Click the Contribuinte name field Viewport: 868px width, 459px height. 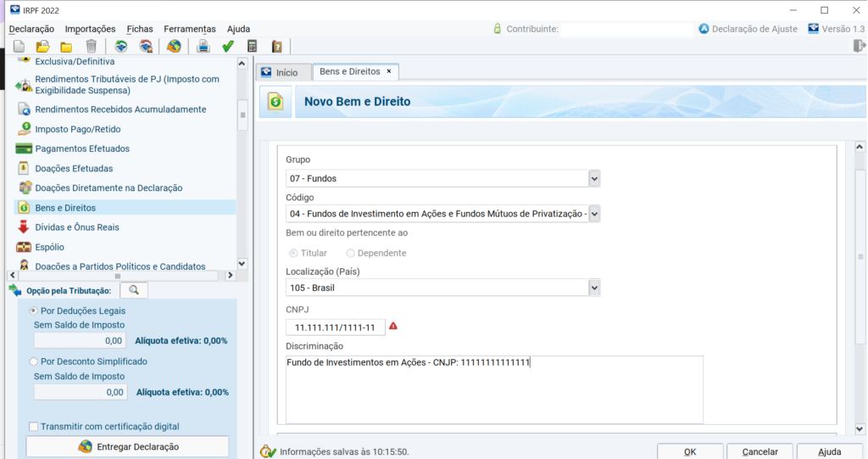(626, 29)
